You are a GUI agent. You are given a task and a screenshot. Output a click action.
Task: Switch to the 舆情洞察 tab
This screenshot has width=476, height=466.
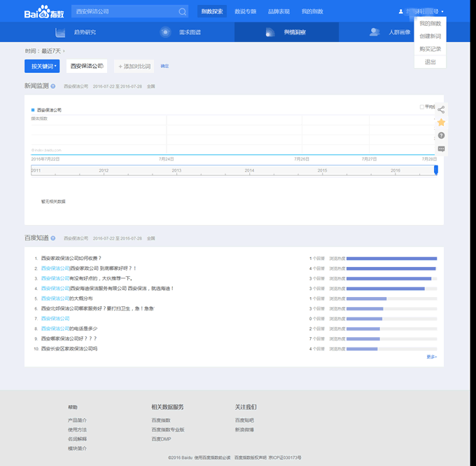(x=286, y=32)
